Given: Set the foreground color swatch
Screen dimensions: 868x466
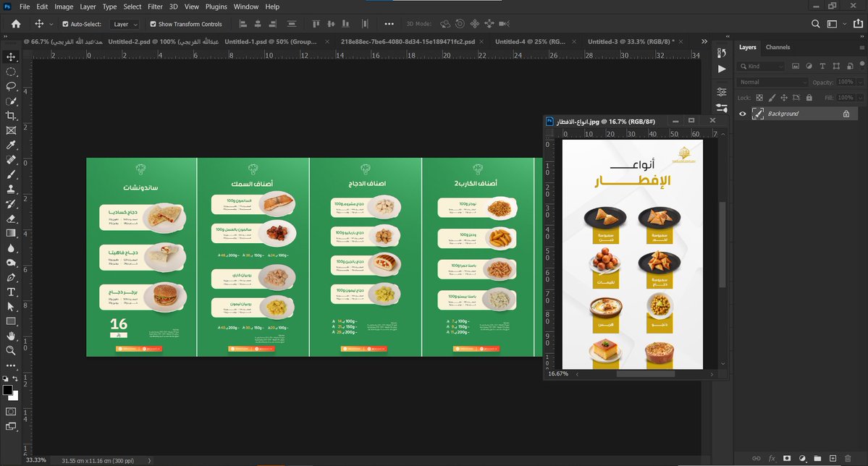Looking at the screenshot, I should click(x=7, y=390).
